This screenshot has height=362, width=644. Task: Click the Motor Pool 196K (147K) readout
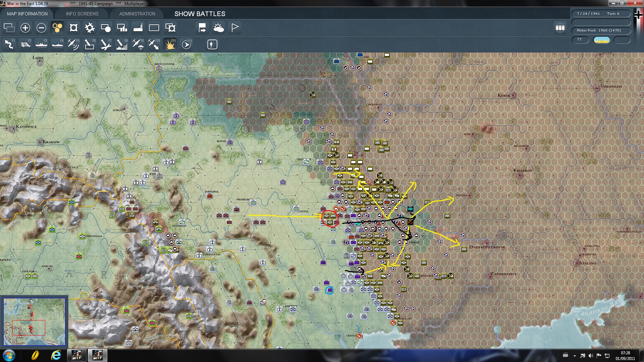(x=601, y=31)
